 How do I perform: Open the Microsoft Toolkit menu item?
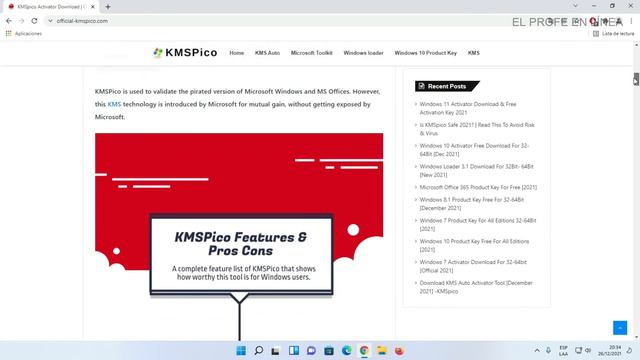point(311,53)
